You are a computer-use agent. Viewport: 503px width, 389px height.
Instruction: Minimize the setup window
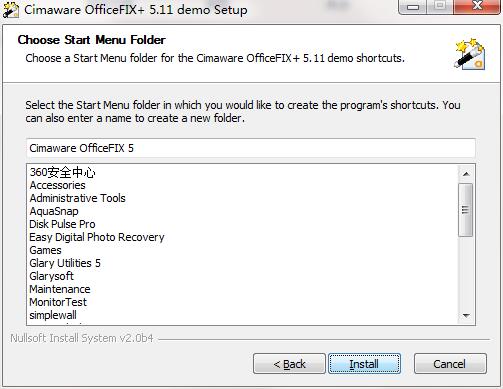[x=413, y=7]
